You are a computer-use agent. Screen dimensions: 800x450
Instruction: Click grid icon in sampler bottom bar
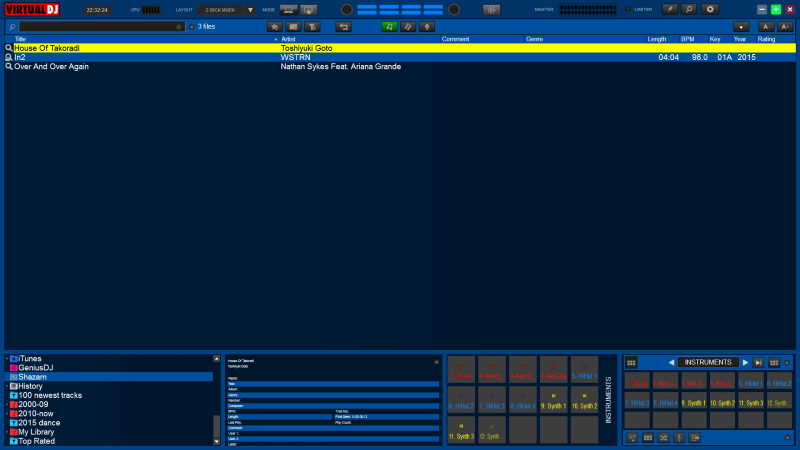pos(647,438)
